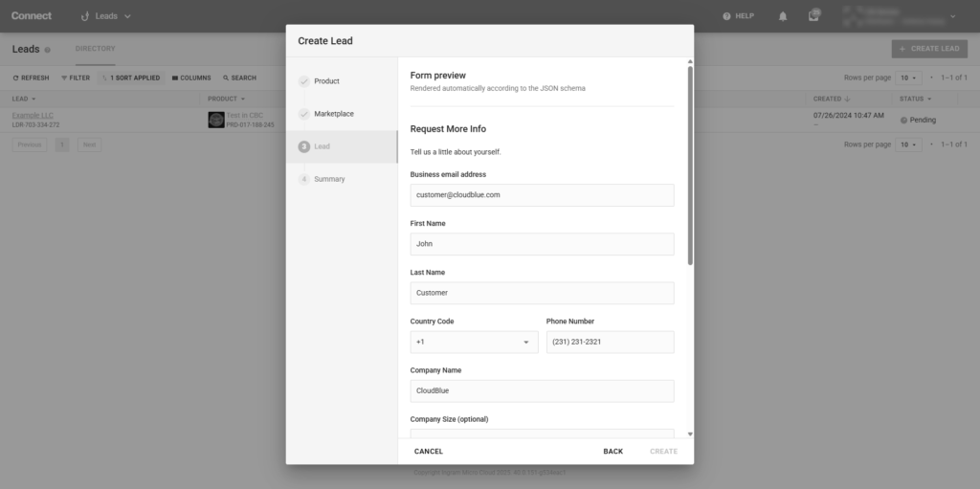
Task: Click the Search magnifier icon
Action: point(226,78)
